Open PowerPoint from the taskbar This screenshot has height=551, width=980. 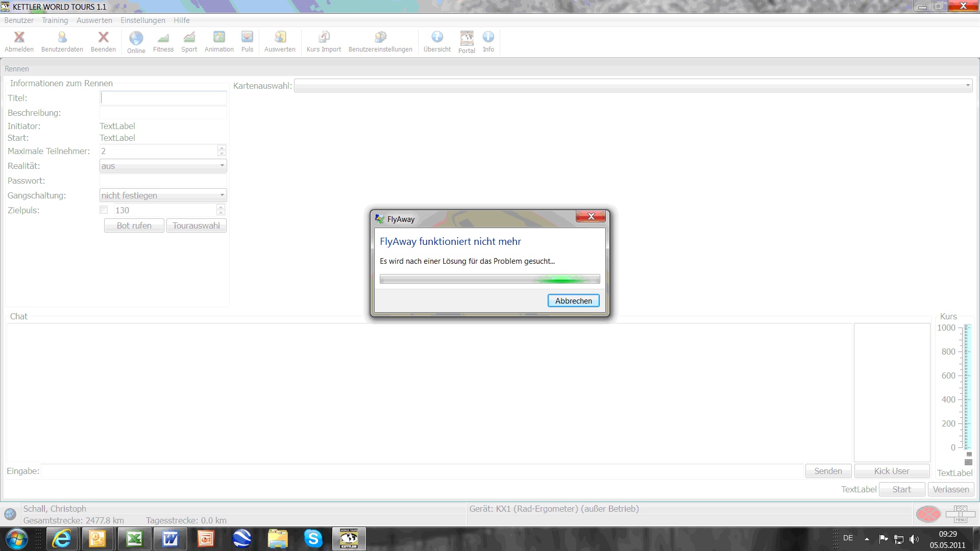(x=206, y=539)
